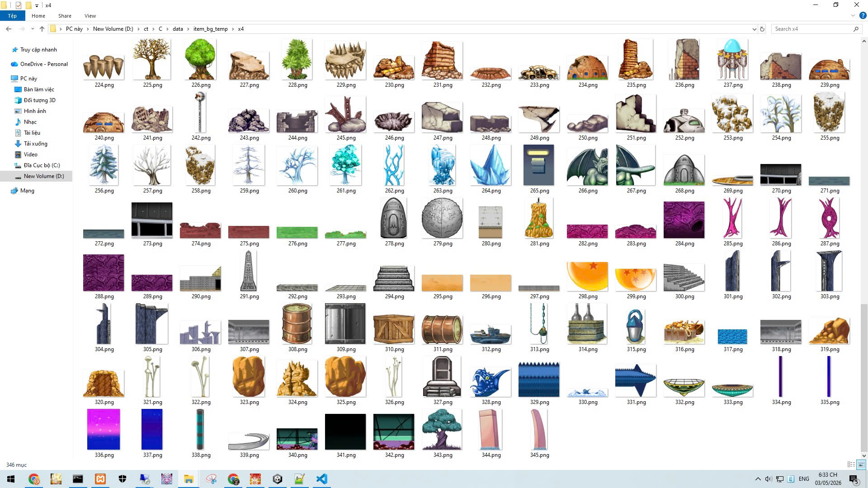Click data in the breadcrumb path
This screenshot has width=868, height=488.
pos(178,29)
